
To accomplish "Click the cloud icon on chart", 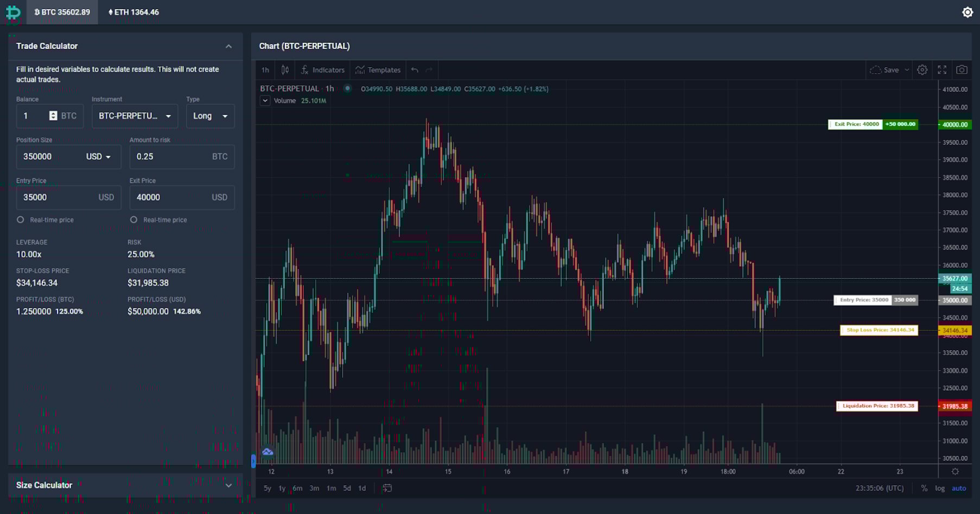I will tap(268, 452).
